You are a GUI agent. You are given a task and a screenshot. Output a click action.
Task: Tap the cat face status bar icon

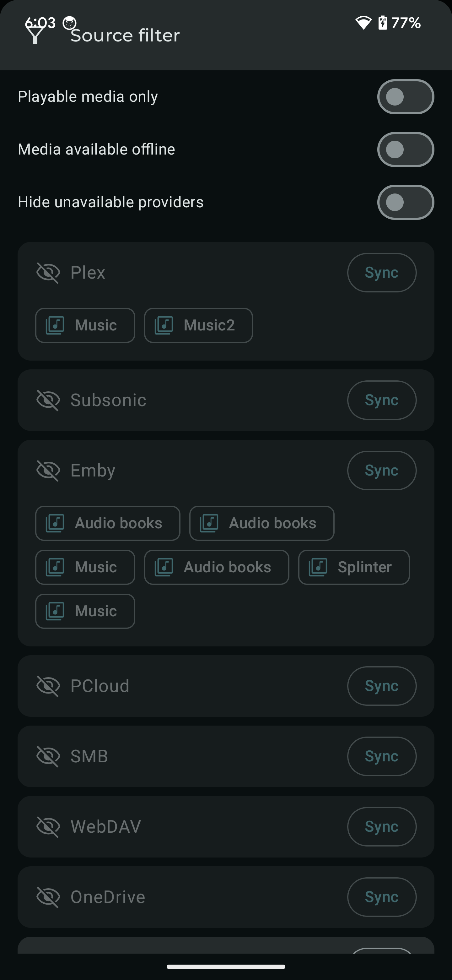(69, 23)
